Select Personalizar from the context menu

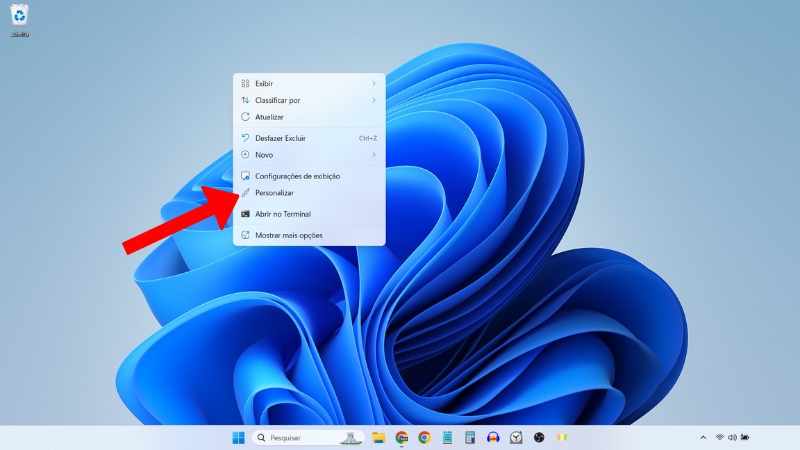(274, 192)
